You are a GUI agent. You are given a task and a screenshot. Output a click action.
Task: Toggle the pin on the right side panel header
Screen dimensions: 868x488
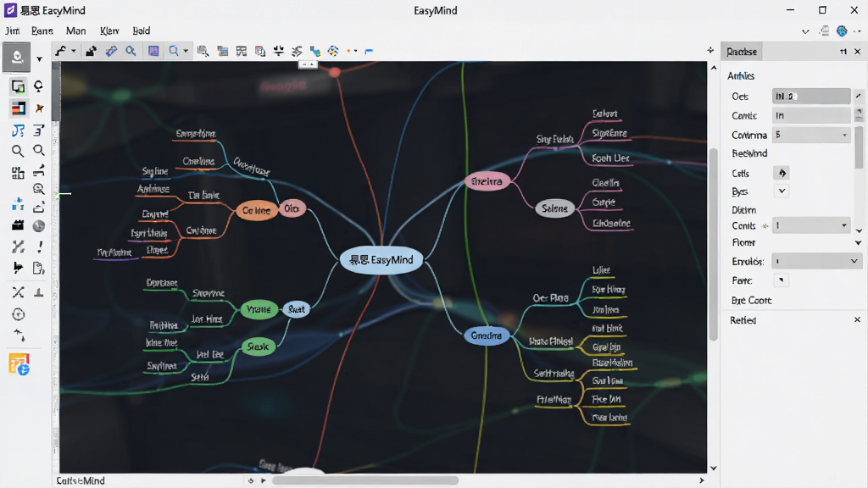[x=843, y=52]
